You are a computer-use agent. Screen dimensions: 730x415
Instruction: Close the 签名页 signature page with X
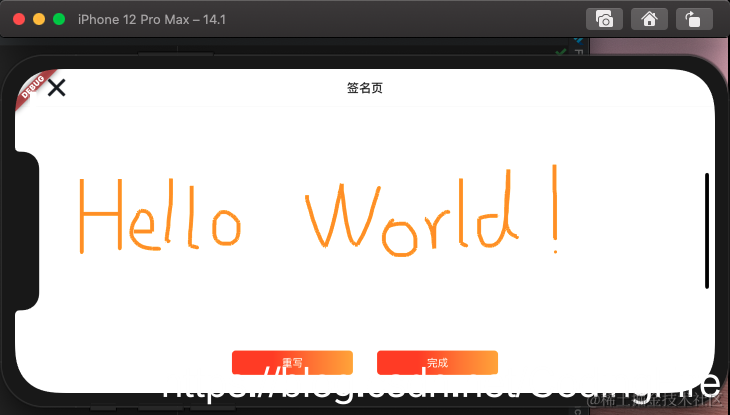coord(56,88)
